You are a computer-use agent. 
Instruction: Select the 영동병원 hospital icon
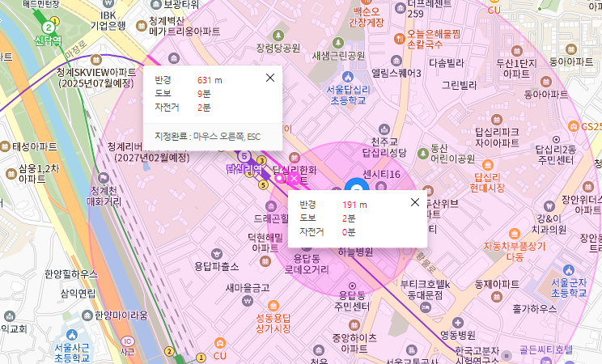(457, 323)
